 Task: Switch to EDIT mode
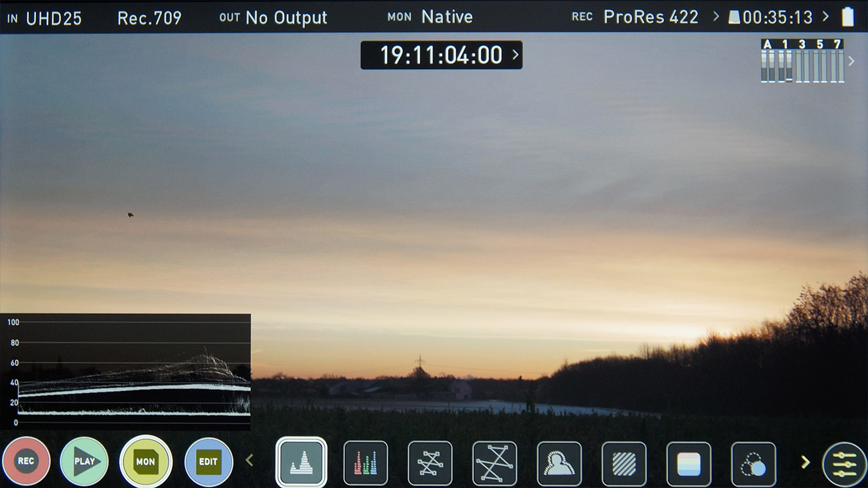coord(208,462)
